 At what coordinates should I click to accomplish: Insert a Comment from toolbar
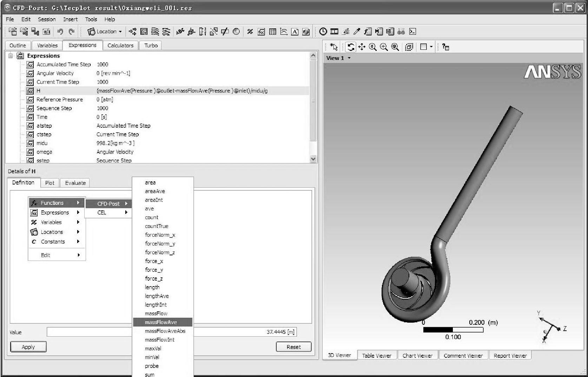coord(295,32)
